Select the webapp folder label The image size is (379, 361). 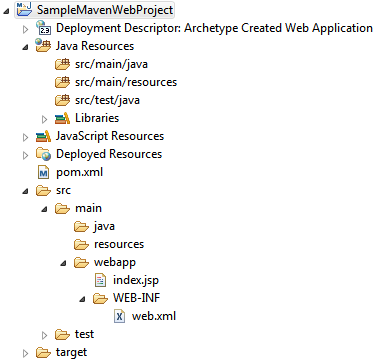(115, 263)
